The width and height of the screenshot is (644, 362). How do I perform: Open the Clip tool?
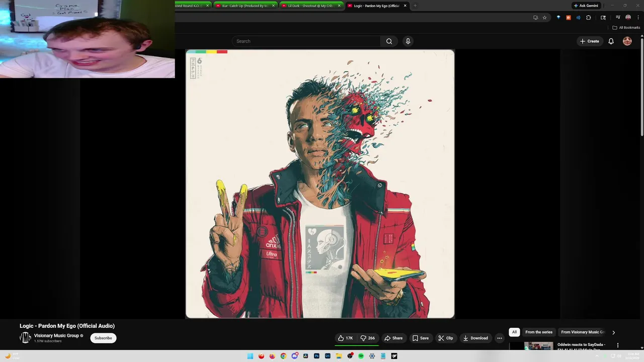(x=446, y=338)
